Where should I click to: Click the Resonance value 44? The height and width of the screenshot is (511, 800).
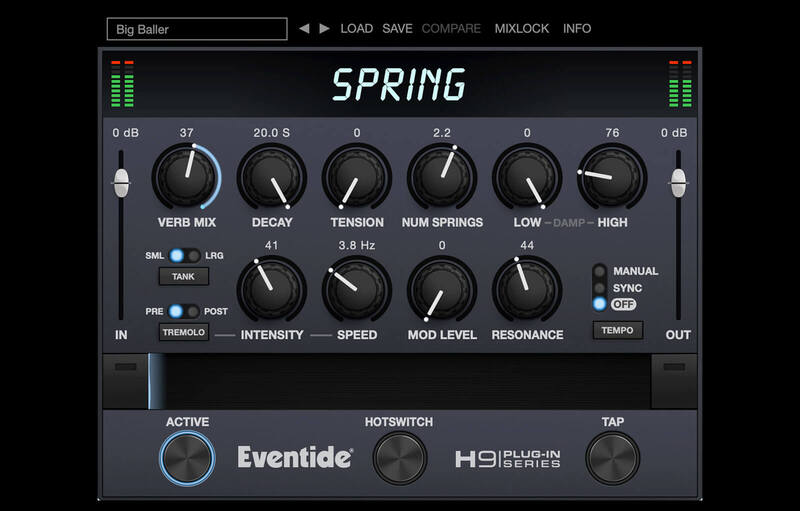[527, 246]
